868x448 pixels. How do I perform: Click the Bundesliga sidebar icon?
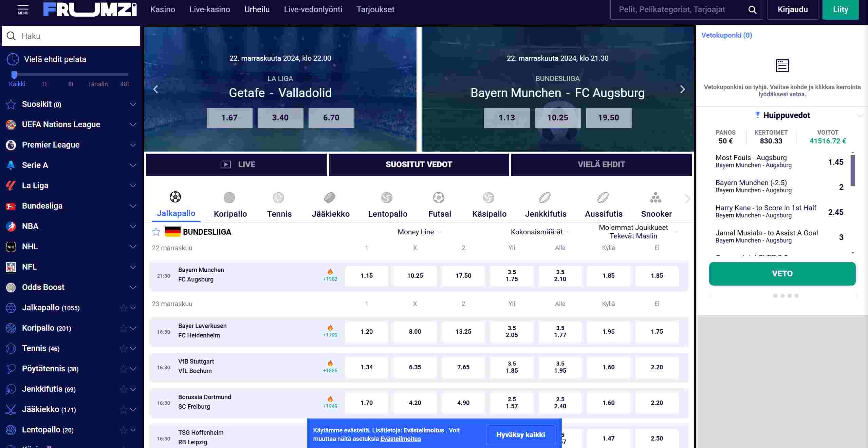11,206
